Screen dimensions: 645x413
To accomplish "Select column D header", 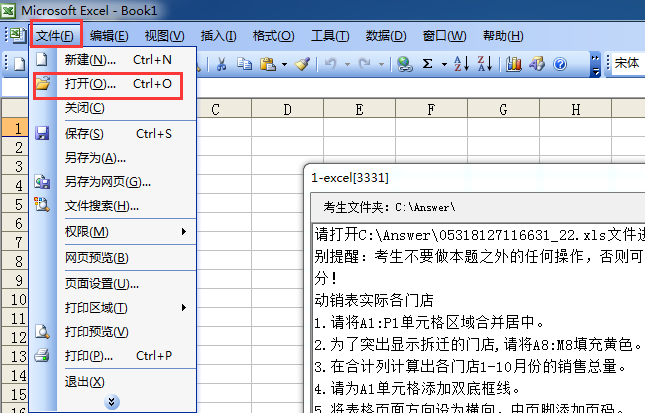I will (x=286, y=109).
